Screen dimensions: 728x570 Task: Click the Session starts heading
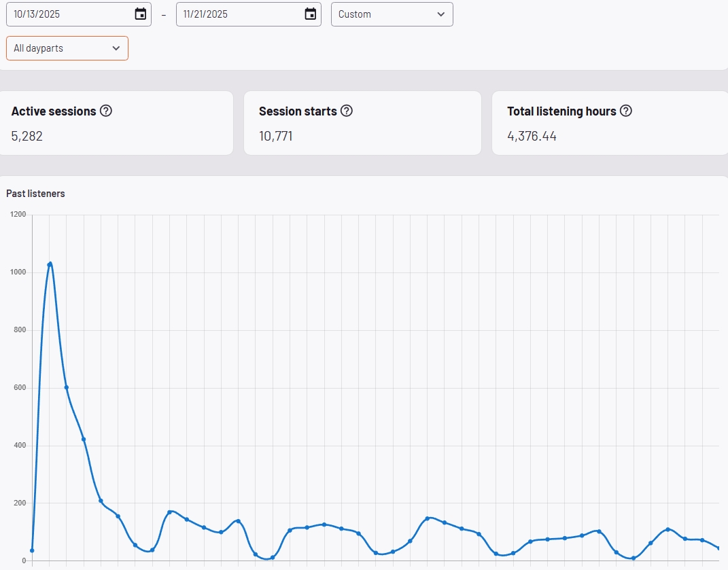(298, 111)
